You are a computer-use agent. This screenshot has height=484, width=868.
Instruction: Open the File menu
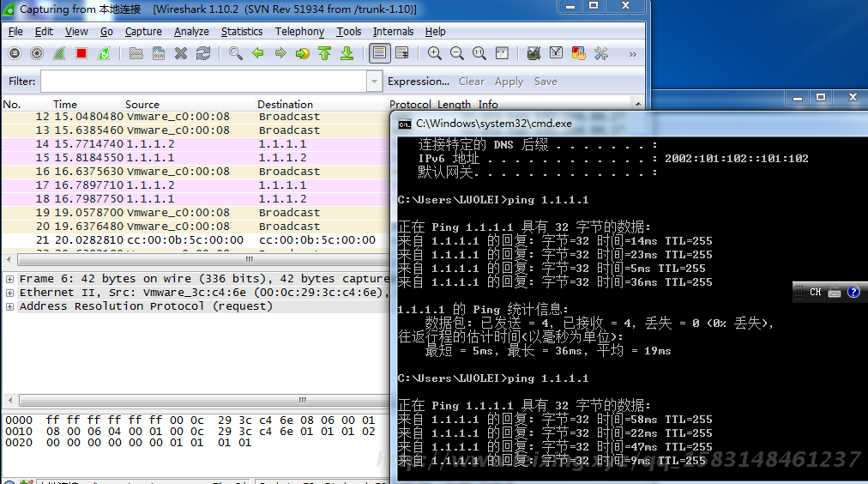[x=15, y=32]
